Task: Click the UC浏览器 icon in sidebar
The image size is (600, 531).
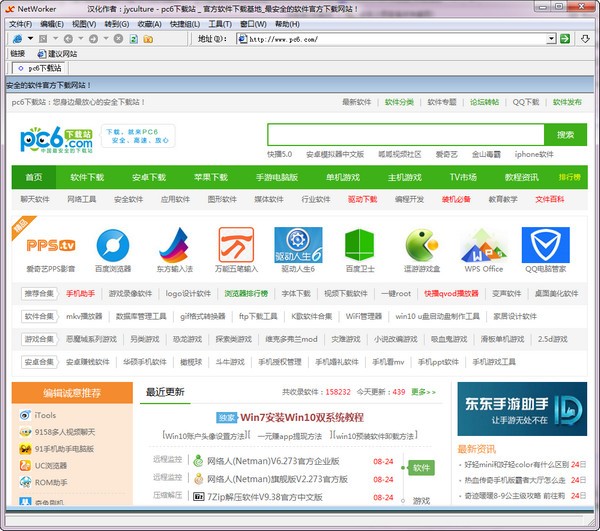Action: coord(25,466)
